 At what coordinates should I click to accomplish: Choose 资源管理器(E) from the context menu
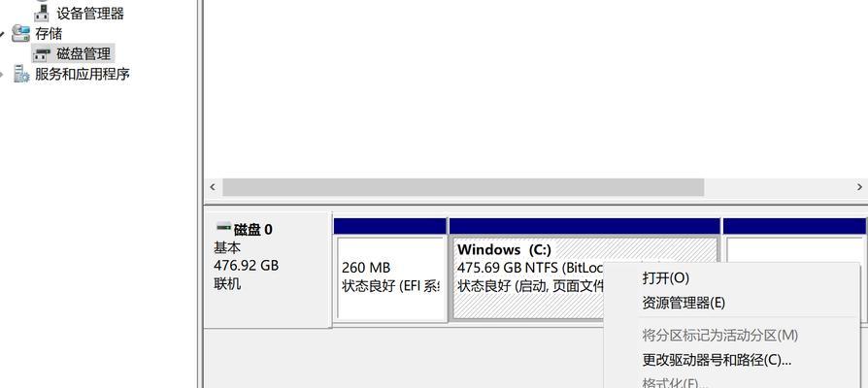(x=684, y=303)
